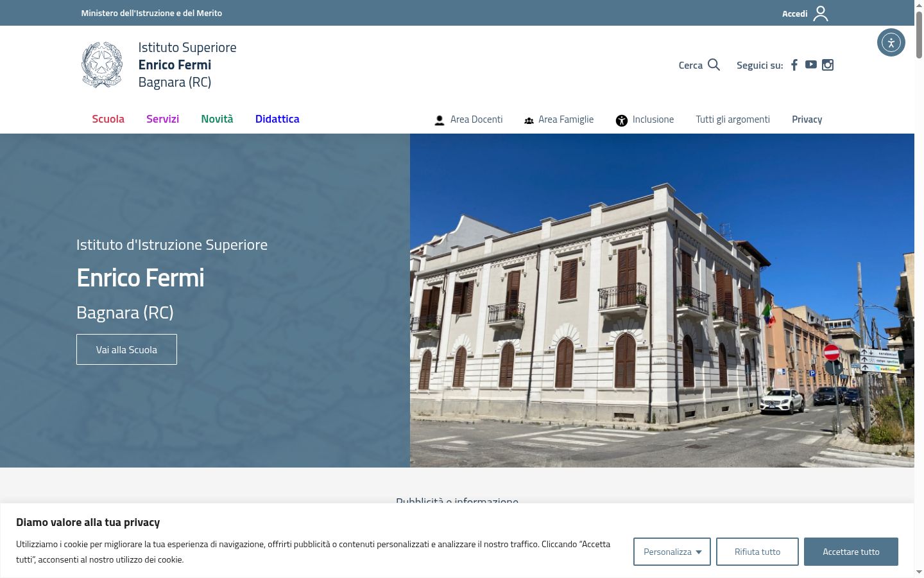Click 'Diamo valore alla tua privacy' heading
Viewport: 924px width, 578px height.
tap(88, 522)
